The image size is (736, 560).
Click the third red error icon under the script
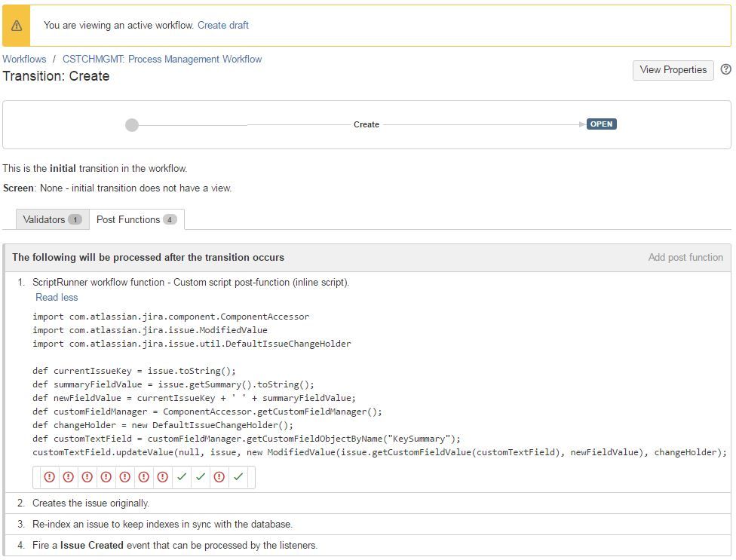point(87,477)
